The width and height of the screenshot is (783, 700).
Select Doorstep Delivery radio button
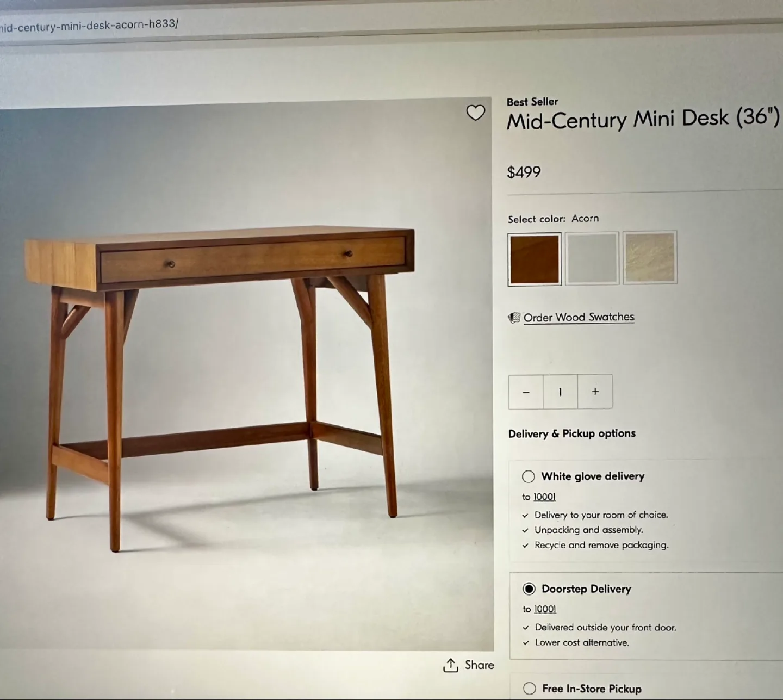click(x=529, y=589)
